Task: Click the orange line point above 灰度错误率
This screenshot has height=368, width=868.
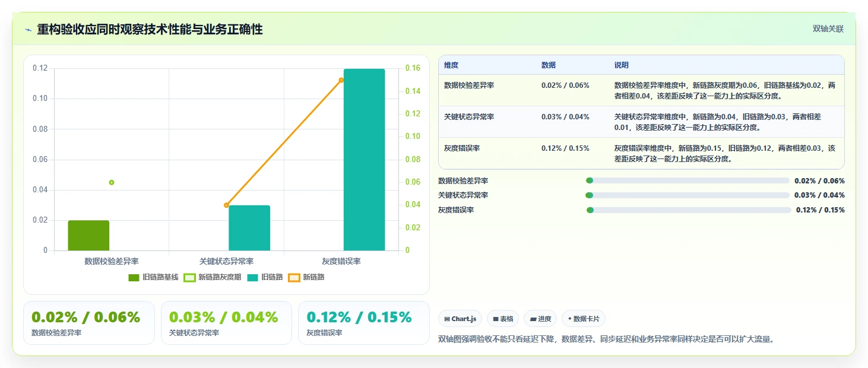Action: (341, 80)
